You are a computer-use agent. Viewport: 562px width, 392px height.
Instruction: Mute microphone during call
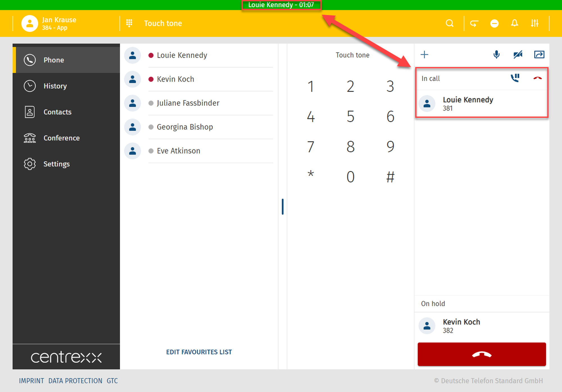click(x=497, y=54)
